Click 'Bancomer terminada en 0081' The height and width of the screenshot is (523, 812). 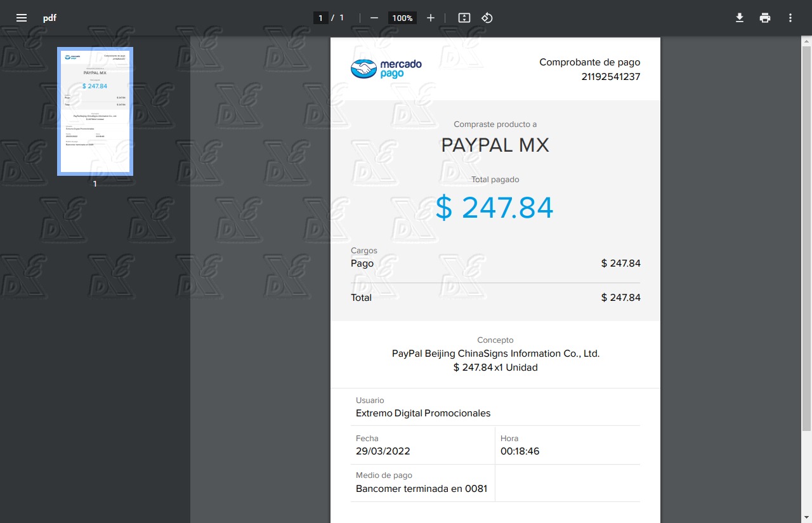pos(422,489)
